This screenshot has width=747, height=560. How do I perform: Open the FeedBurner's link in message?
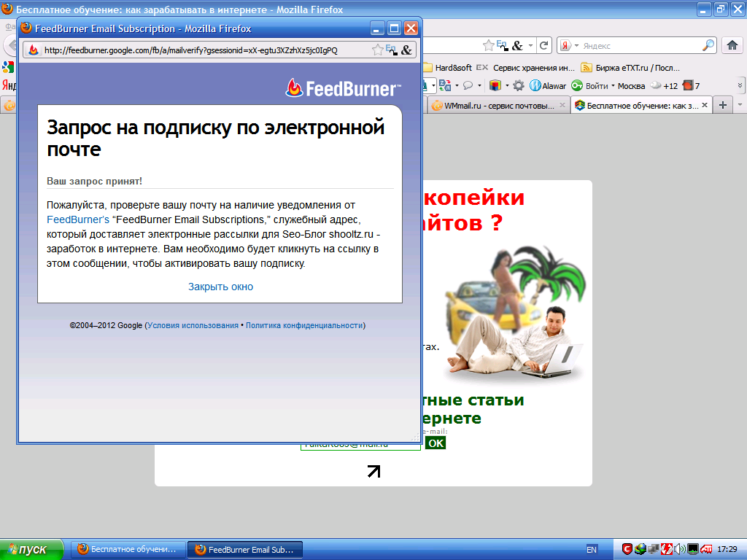point(78,219)
